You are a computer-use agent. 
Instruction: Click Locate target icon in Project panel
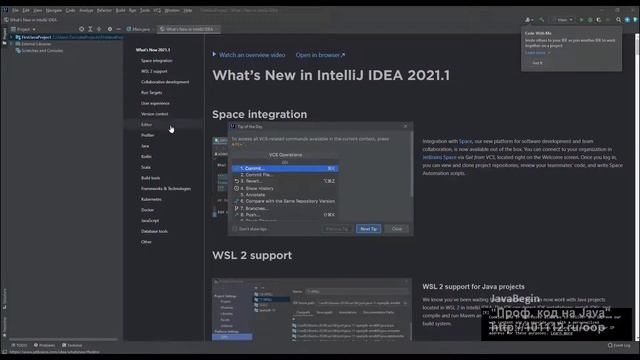tap(81, 29)
